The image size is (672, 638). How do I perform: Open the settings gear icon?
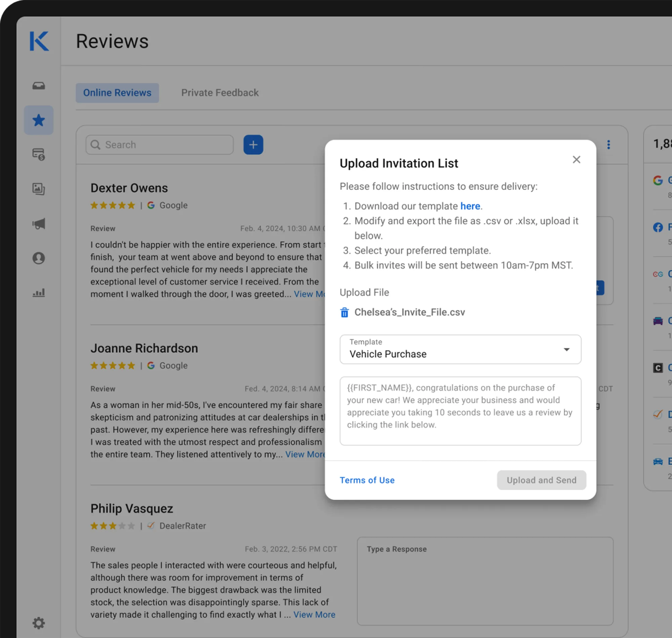click(38, 623)
